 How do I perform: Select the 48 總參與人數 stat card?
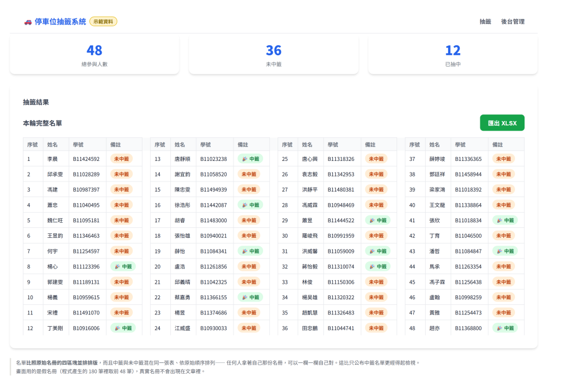pos(94,55)
